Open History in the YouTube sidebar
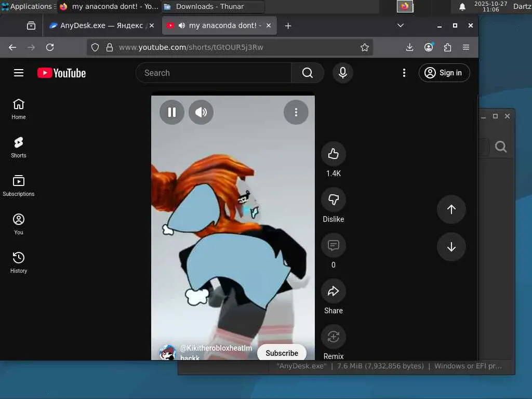532x399 pixels. pos(19,262)
